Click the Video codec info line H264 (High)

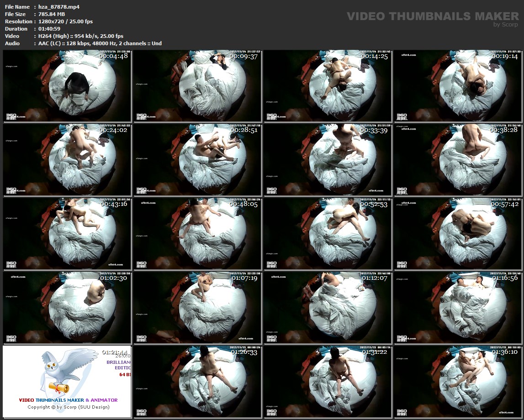pos(79,36)
